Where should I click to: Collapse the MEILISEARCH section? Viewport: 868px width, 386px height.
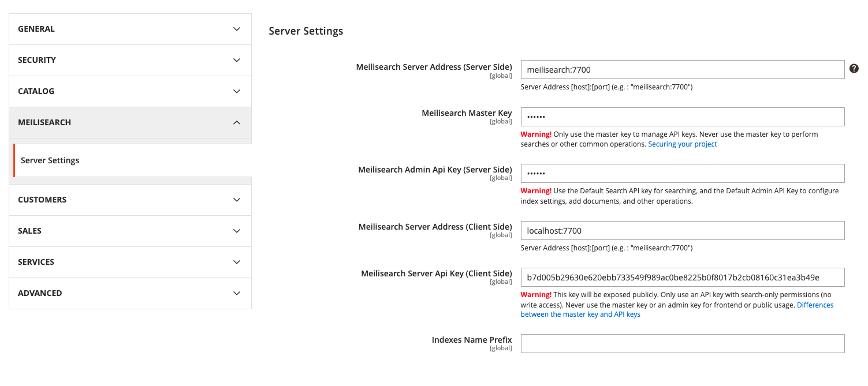coord(130,122)
